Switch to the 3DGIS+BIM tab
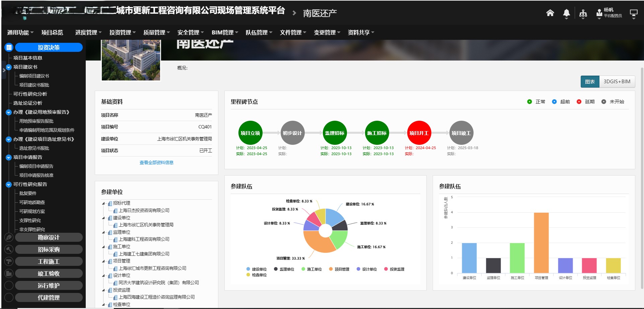The image size is (644, 309). point(617,82)
